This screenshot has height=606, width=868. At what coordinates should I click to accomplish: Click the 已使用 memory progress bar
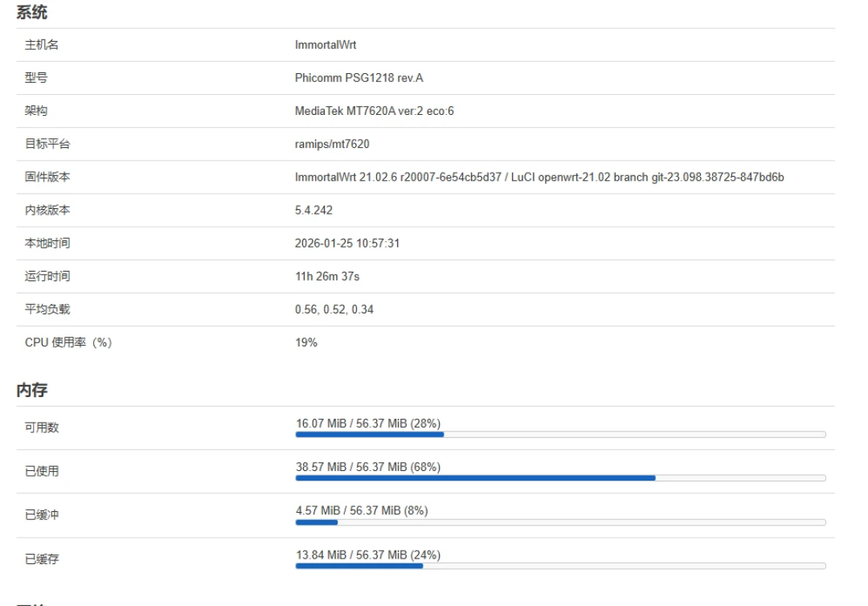pyautogui.click(x=560, y=478)
